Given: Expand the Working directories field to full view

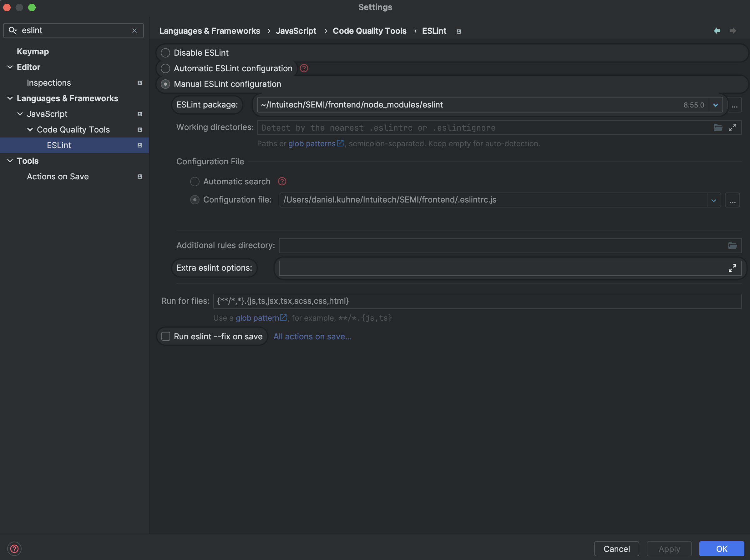Looking at the screenshot, I should [x=732, y=128].
